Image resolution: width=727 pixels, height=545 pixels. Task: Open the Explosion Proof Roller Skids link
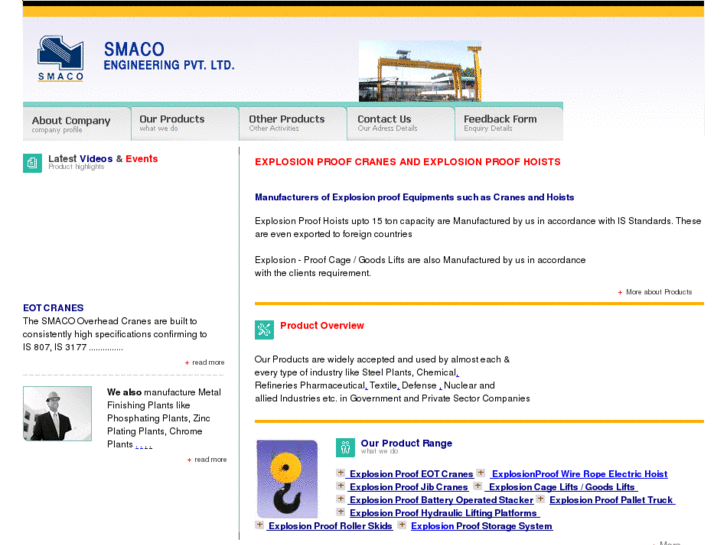pos(330,526)
